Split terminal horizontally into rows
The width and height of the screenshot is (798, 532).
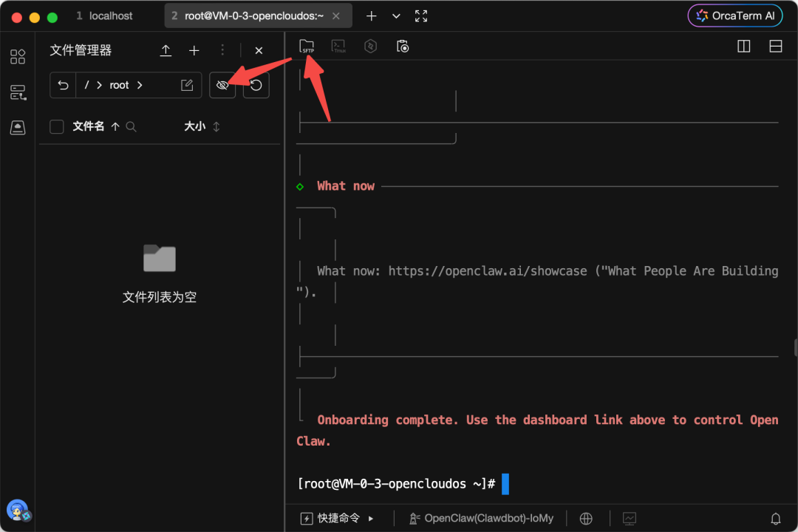click(776, 47)
